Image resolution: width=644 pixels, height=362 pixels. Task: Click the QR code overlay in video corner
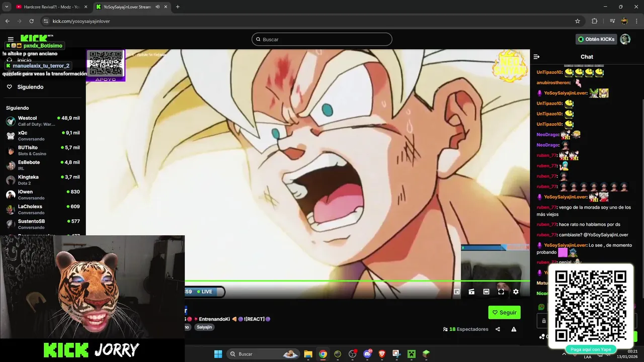pyautogui.click(x=105, y=65)
